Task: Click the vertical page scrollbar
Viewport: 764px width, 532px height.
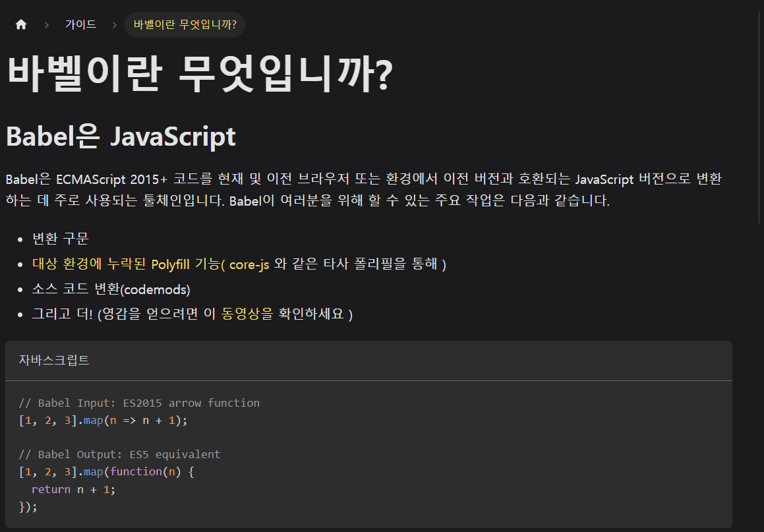Action: 759,117
